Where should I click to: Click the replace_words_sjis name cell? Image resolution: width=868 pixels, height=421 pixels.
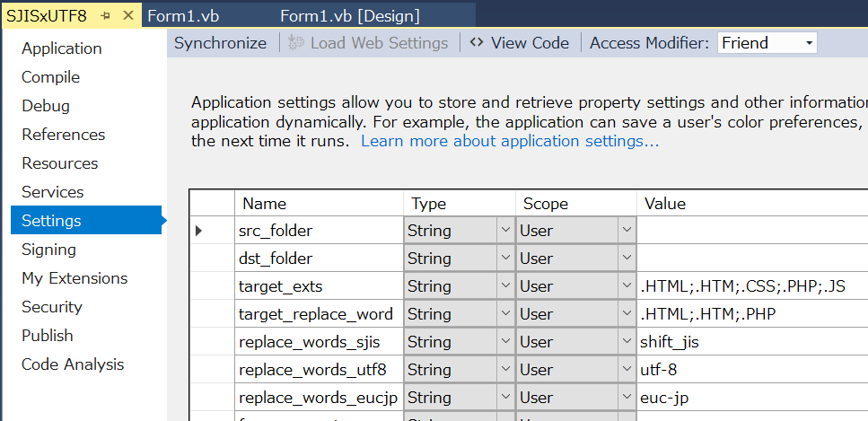pos(320,342)
